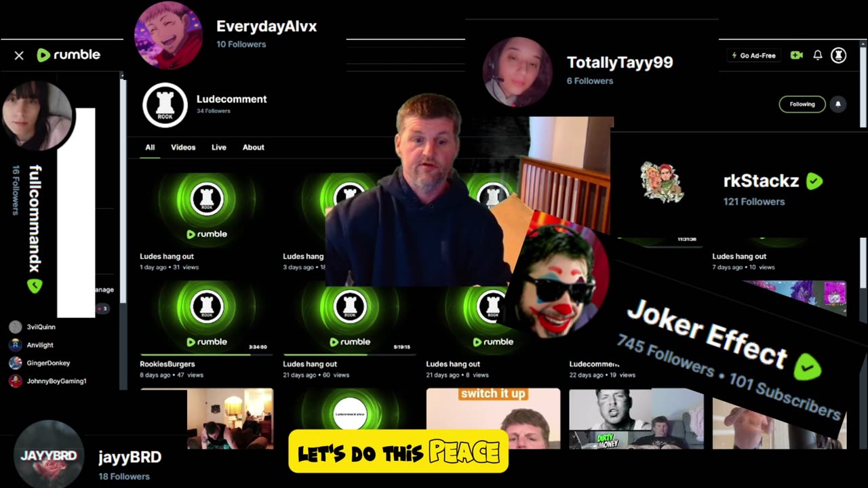Click the 18 Followers text under jayyBRD

pos(123,476)
